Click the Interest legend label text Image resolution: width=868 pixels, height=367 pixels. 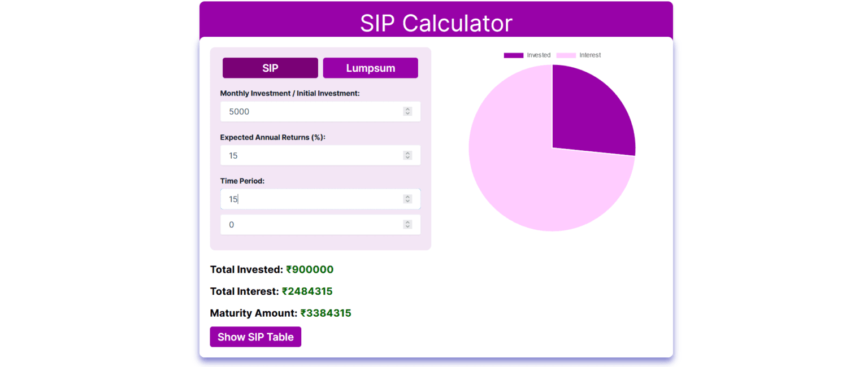(x=590, y=55)
